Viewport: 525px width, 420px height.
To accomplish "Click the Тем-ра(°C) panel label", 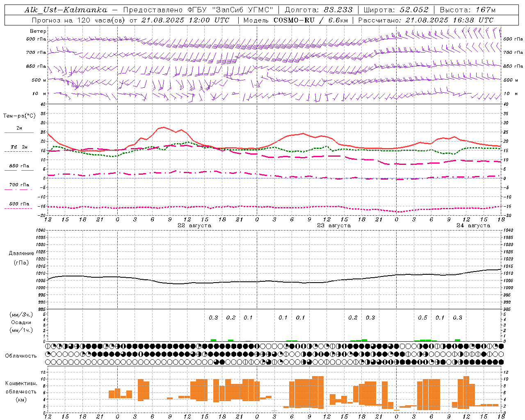I will pos(19,116).
